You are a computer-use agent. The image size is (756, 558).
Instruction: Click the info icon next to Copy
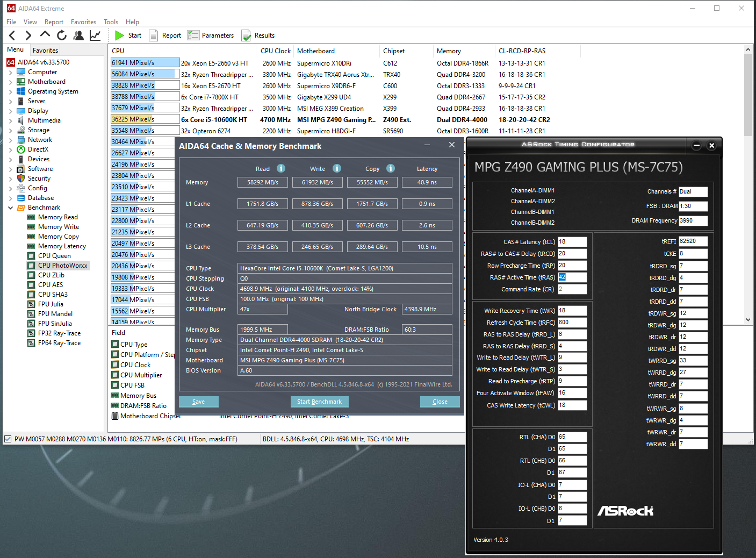point(391,168)
